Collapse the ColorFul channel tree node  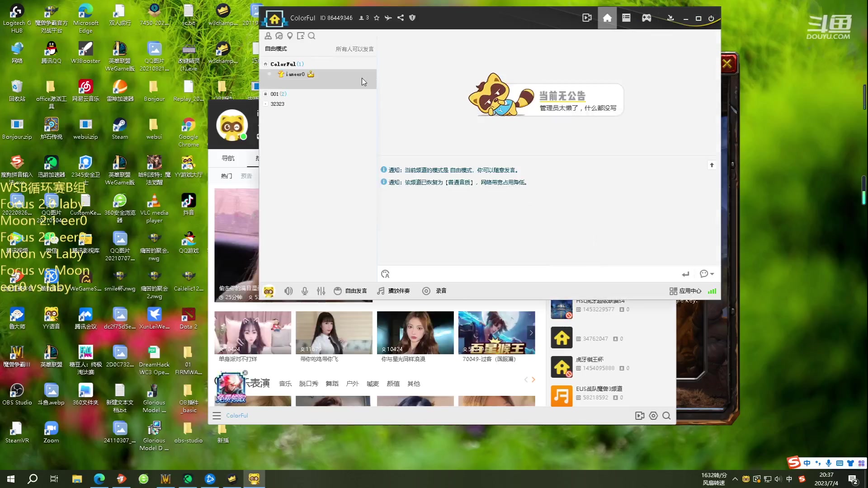pos(266,64)
